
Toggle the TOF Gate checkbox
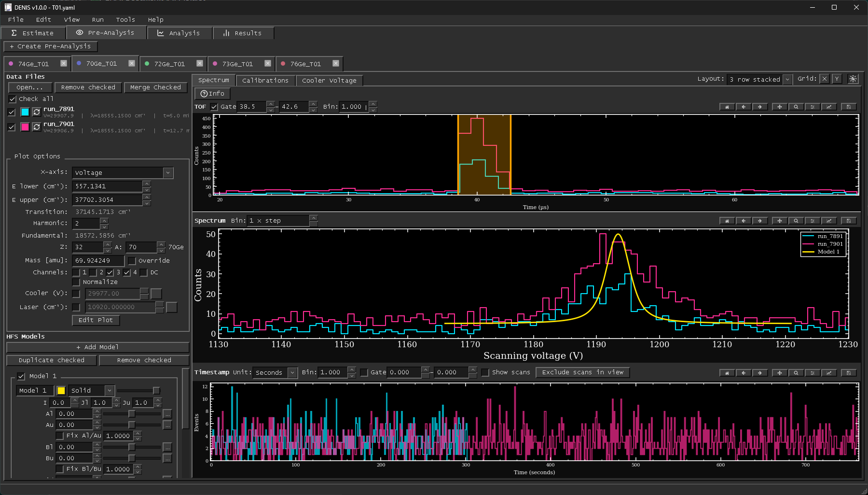click(214, 107)
